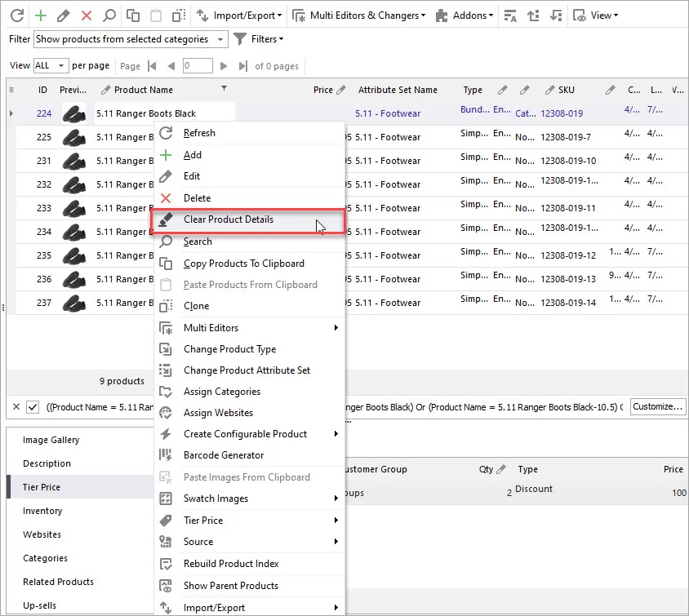Image resolution: width=689 pixels, height=616 pixels.
Task: Open Create Configurable Product submenu
Action: [249, 434]
